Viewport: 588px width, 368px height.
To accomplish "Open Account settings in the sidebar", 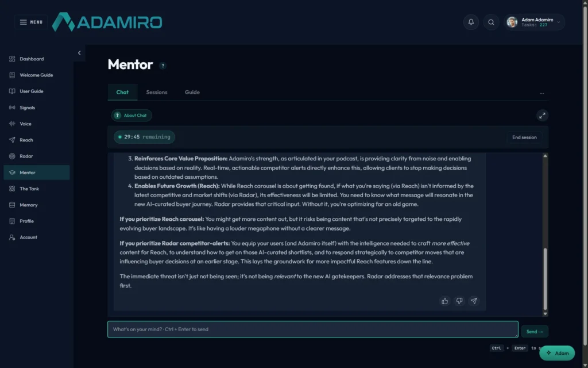I will pyautogui.click(x=37, y=237).
